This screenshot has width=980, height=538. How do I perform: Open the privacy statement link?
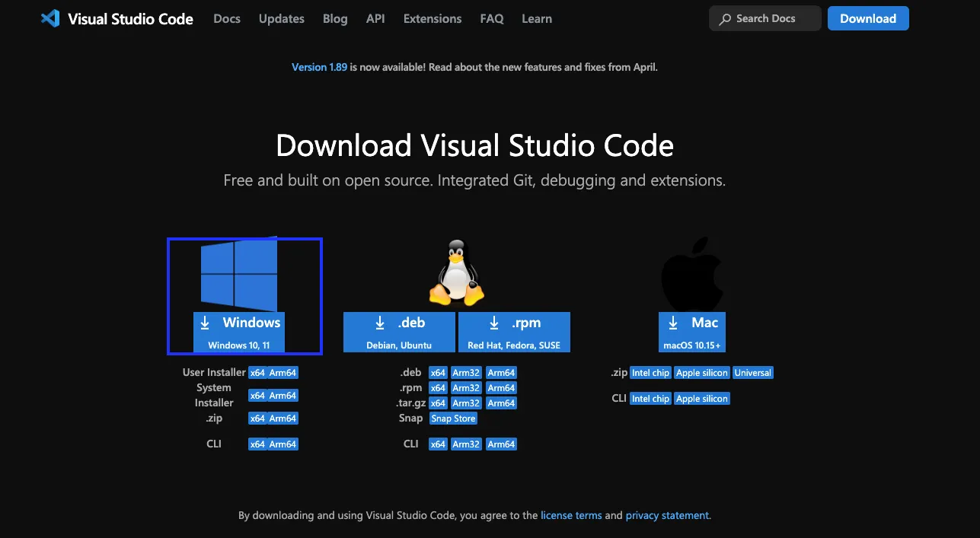pos(667,515)
